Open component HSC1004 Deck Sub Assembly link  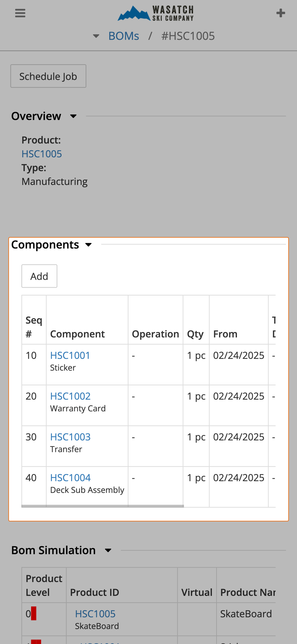pyautogui.click(x=70, y=477)
